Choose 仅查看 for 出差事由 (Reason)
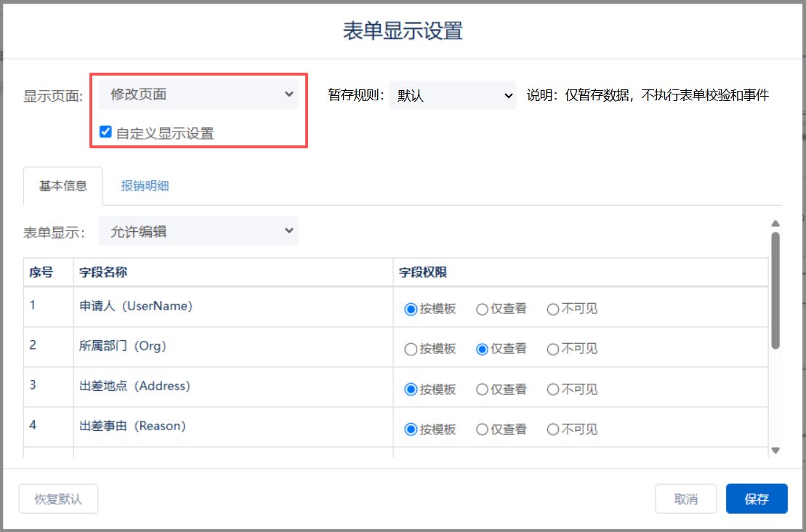 click(x=482, y=429)
